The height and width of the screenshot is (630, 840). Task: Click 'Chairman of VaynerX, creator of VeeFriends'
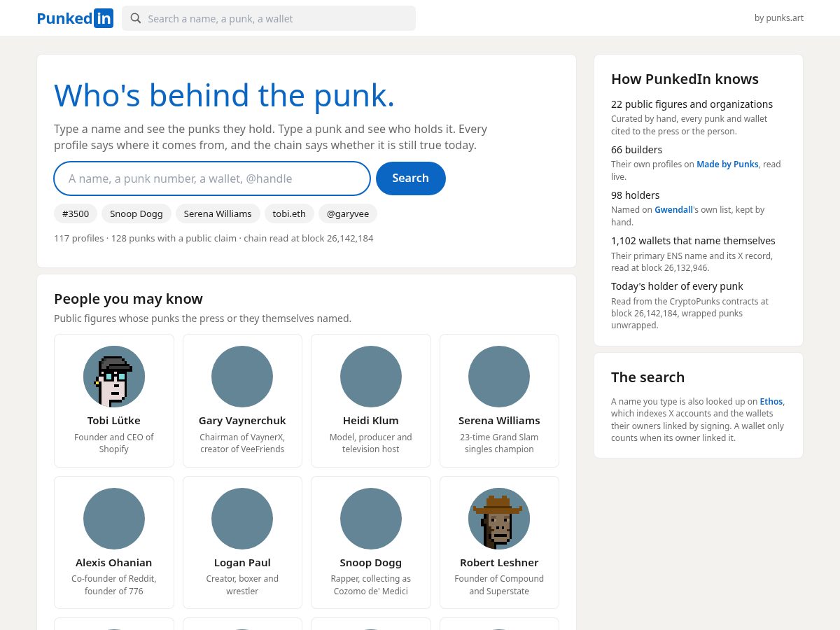click(242, 443)
